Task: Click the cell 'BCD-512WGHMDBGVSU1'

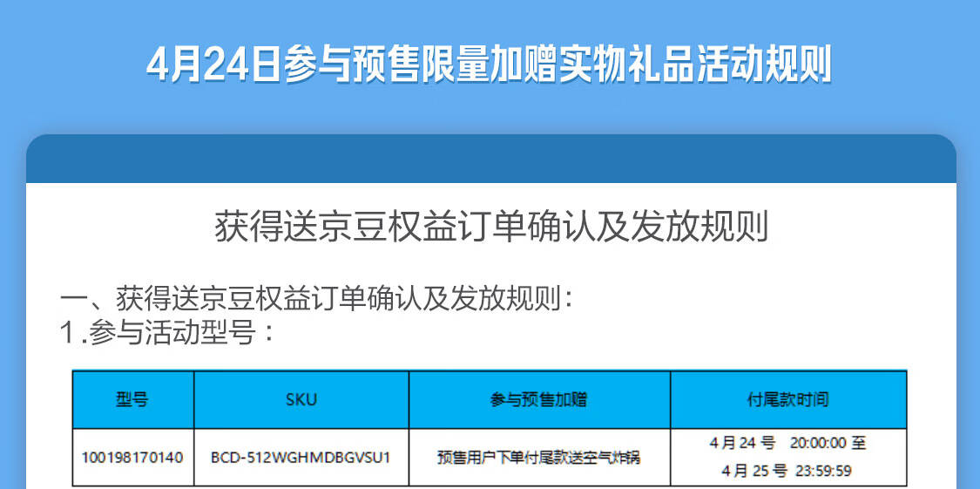Action: (x=301, y=457)
